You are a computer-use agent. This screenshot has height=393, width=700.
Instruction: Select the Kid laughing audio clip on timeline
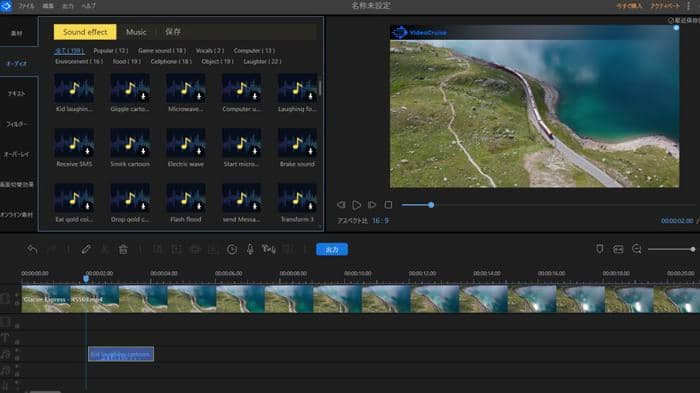pos(121,354)
